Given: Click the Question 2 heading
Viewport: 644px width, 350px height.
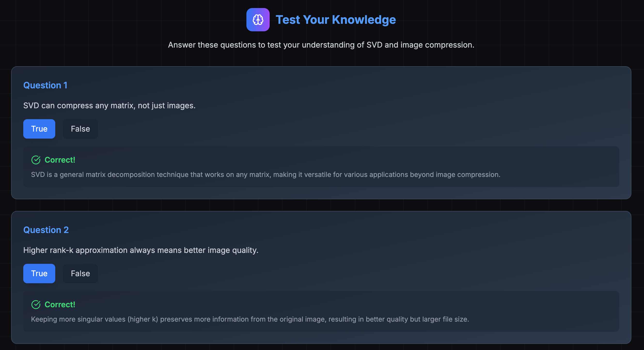Looking at the screenshot, I should pos(46,230).
